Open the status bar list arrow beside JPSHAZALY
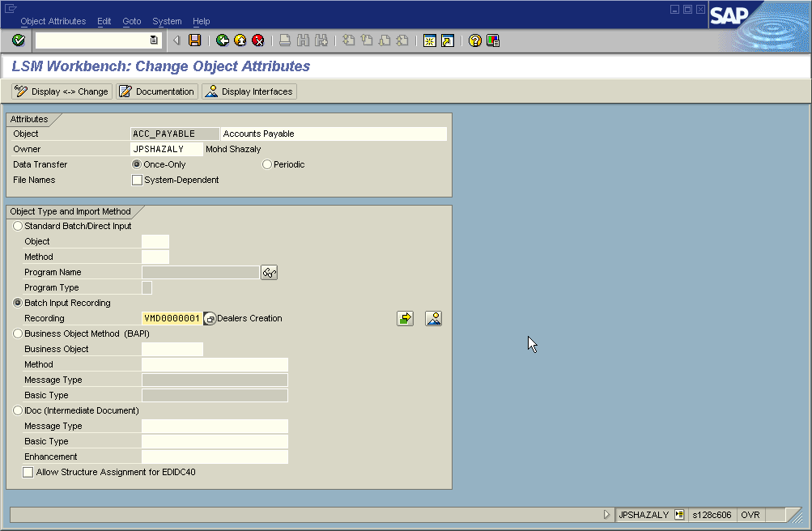Viewport: 812px width, 531px height. point(681,514)
